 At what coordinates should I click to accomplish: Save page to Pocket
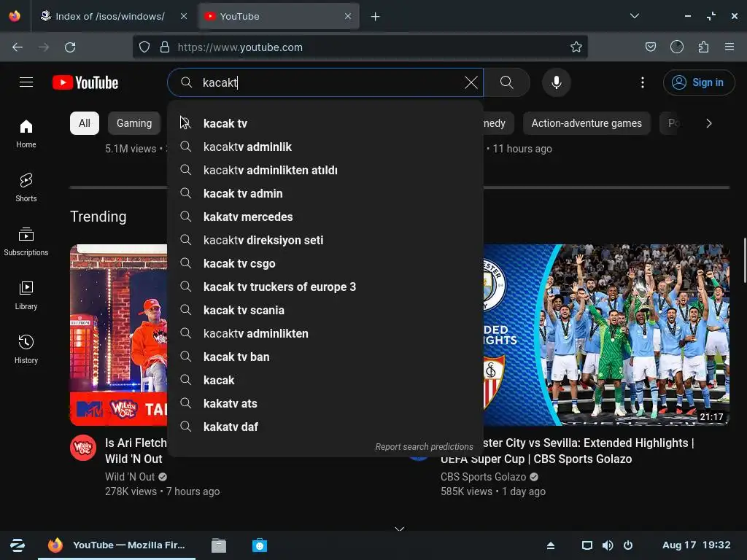(650, 47)
